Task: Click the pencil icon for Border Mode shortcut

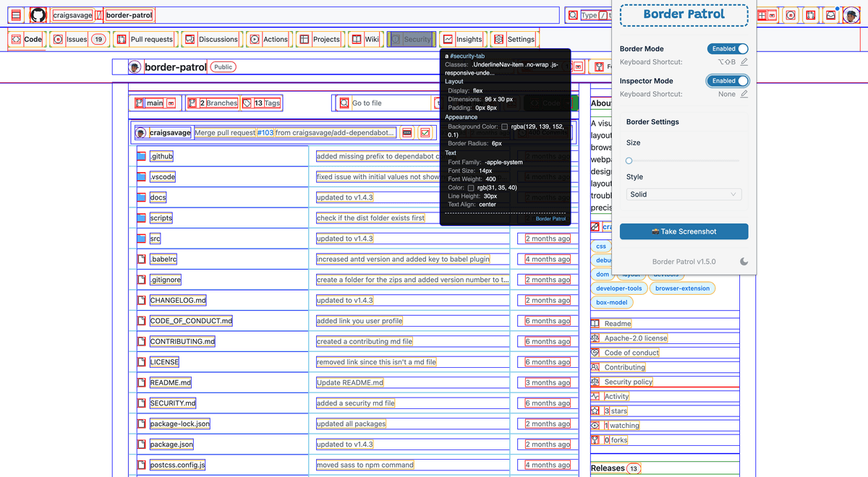Action: tap(744, 62)
